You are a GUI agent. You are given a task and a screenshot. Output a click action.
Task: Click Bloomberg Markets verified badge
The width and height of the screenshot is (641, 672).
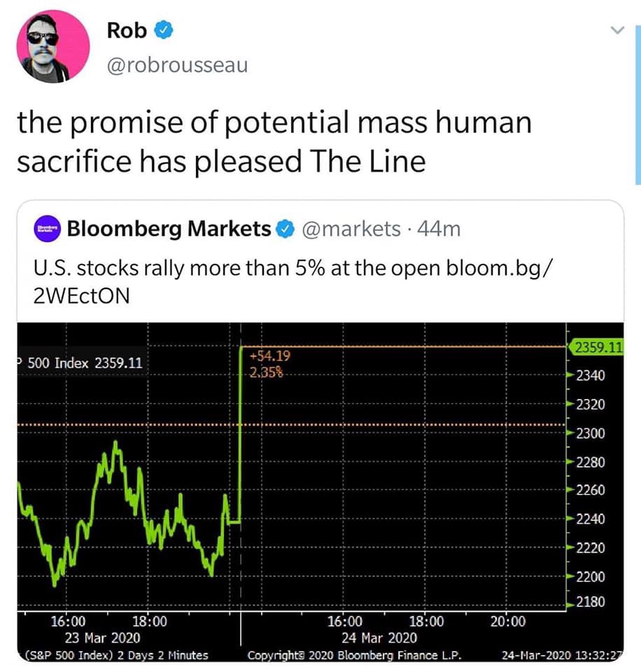pos(284,229)
